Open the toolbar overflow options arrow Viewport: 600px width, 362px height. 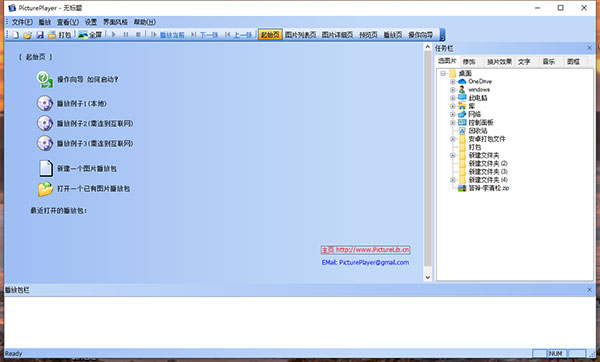442,35
